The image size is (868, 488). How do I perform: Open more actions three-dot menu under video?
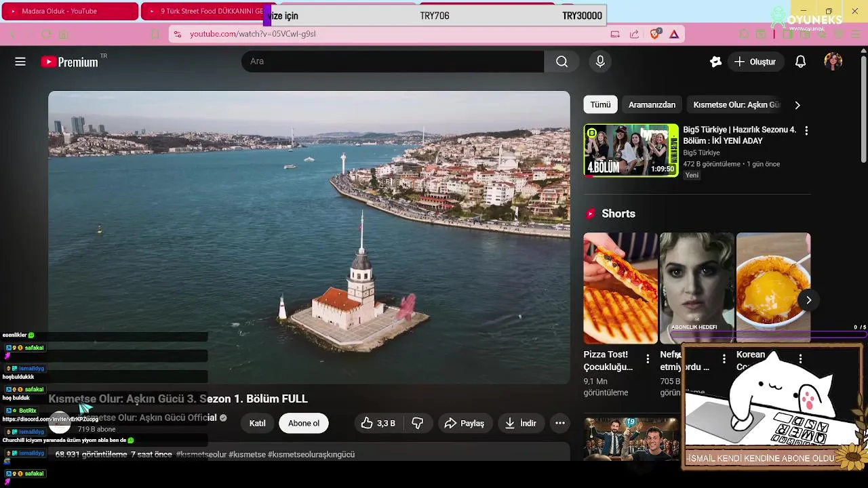(560, 423)
